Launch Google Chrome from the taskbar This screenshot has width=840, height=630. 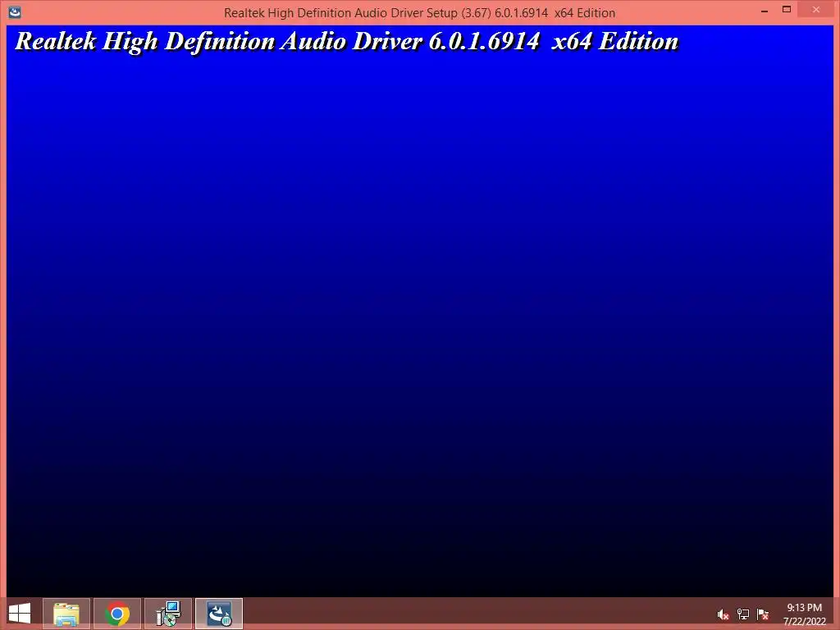pyautogui.click(x=117, y=614)
